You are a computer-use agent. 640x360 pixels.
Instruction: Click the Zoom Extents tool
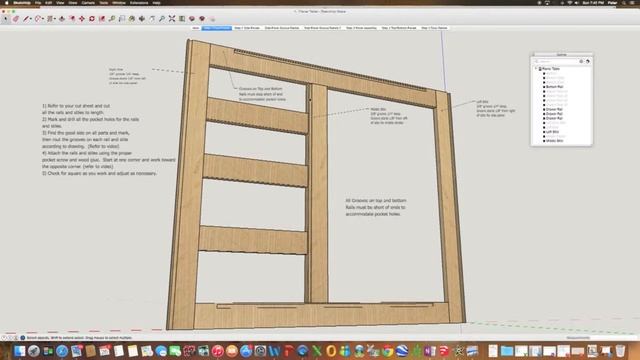tap(172, 19)
